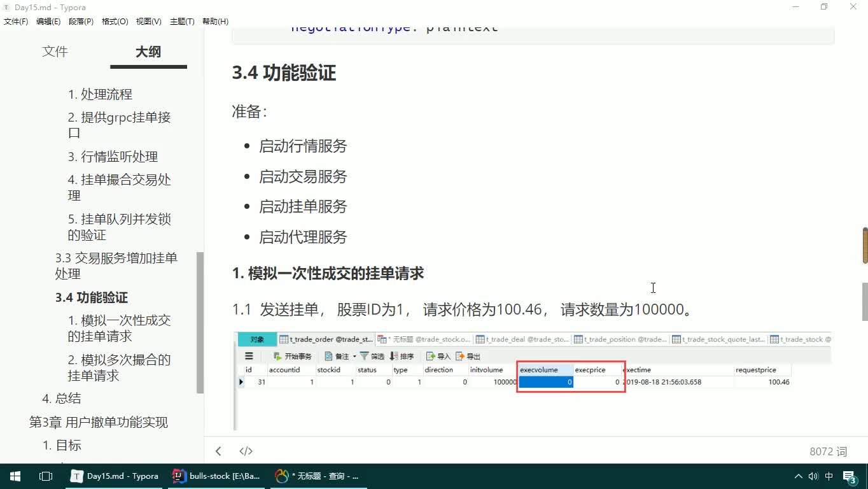Switch the 中 input method indicator
868x489 pixels.
pos(829,476)
